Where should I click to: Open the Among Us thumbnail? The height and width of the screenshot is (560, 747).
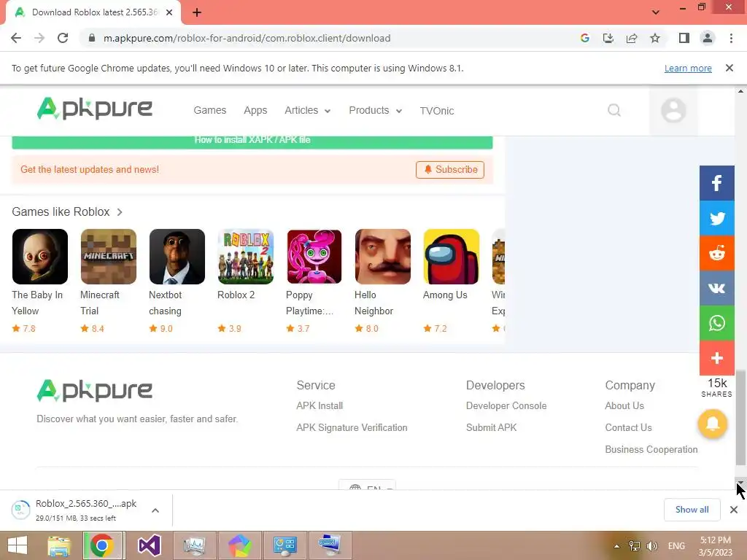(452, 257)
